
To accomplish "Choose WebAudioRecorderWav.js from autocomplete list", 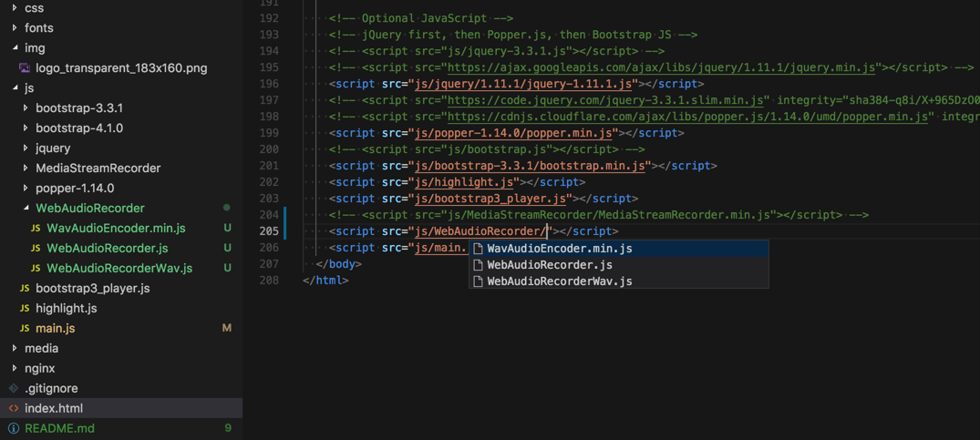I will tap(619, 281).
